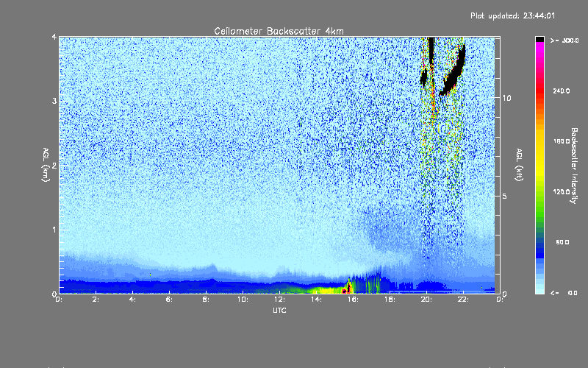Viewport: 588px width, 368px height.
Task: Click the '14:' UTC tick label
Action: [317, 300]
